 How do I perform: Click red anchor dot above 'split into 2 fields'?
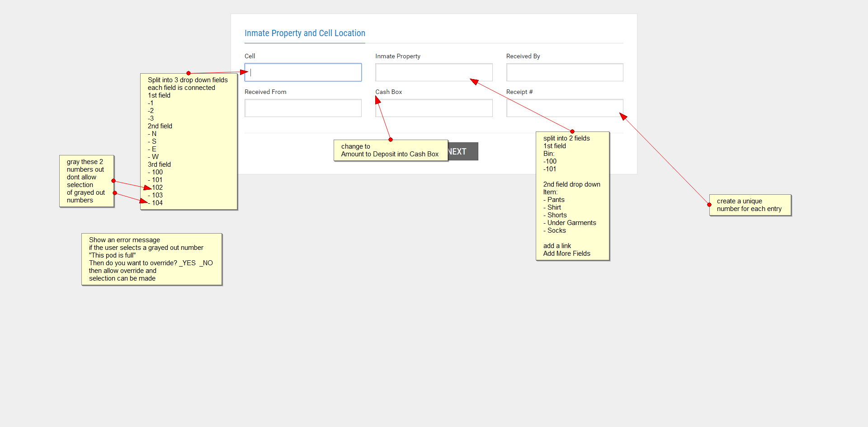pyautogui.click(x=572, y=131)
